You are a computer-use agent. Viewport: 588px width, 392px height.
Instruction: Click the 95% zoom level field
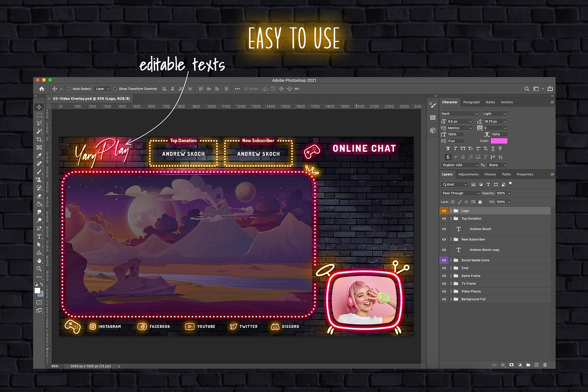click(x=55, y=366)
